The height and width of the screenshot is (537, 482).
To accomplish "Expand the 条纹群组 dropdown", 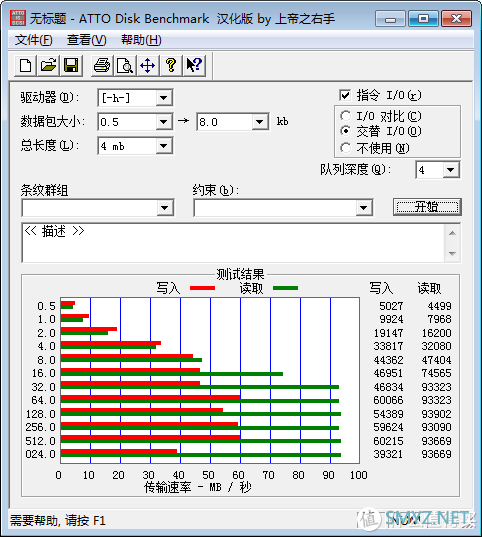I will (165, 208).
